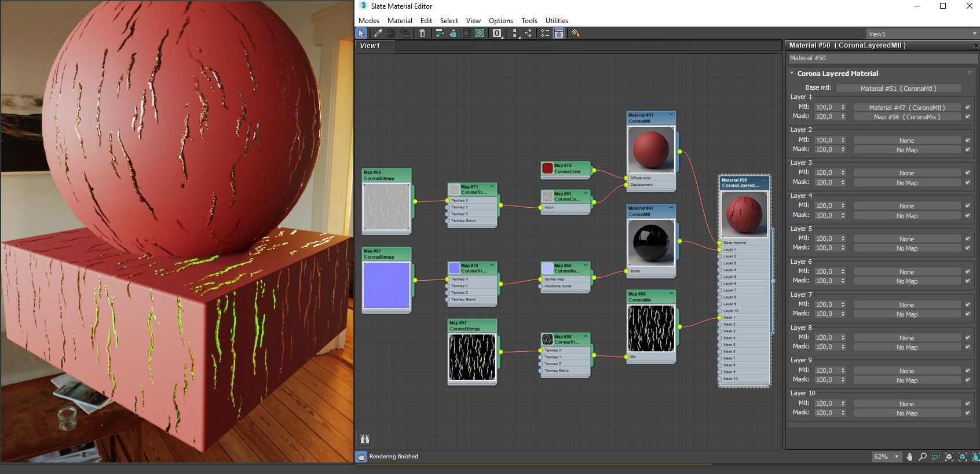
Task: Select the eyedropper pick material tool
Action: (378, 34)
